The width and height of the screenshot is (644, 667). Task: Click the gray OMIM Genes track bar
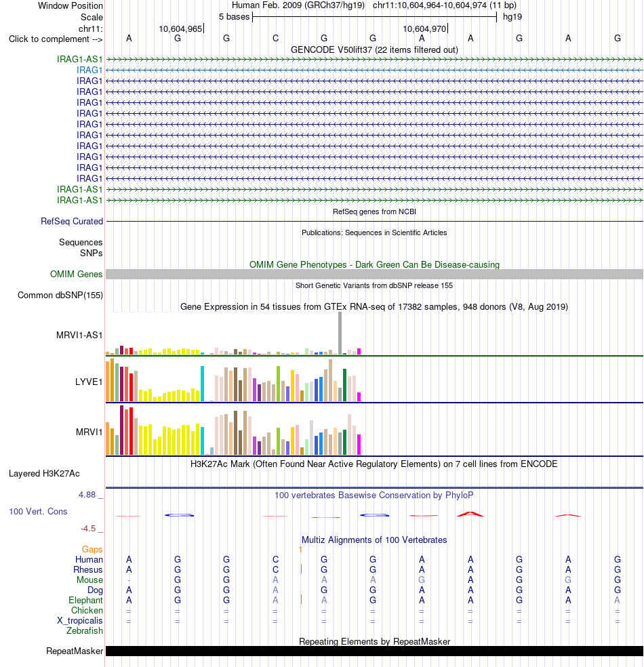(374, 275)
